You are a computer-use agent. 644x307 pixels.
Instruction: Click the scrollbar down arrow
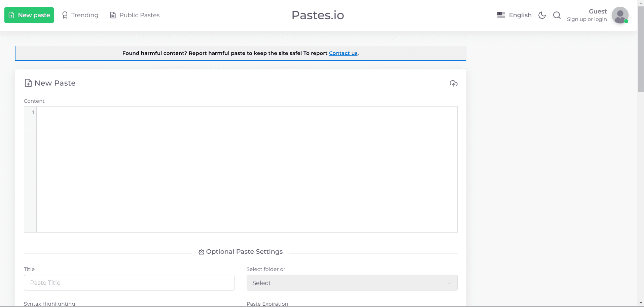[641, 303]
